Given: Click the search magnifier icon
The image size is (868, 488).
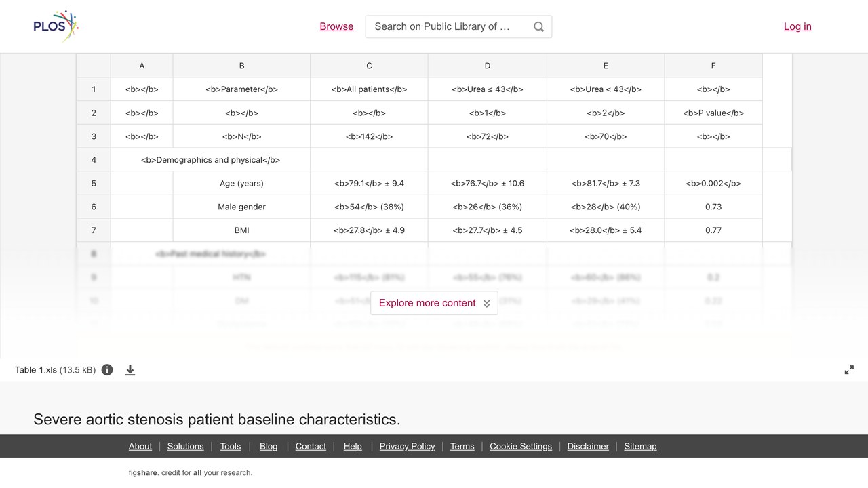Looking at the screenshot, I should (538, 26).
